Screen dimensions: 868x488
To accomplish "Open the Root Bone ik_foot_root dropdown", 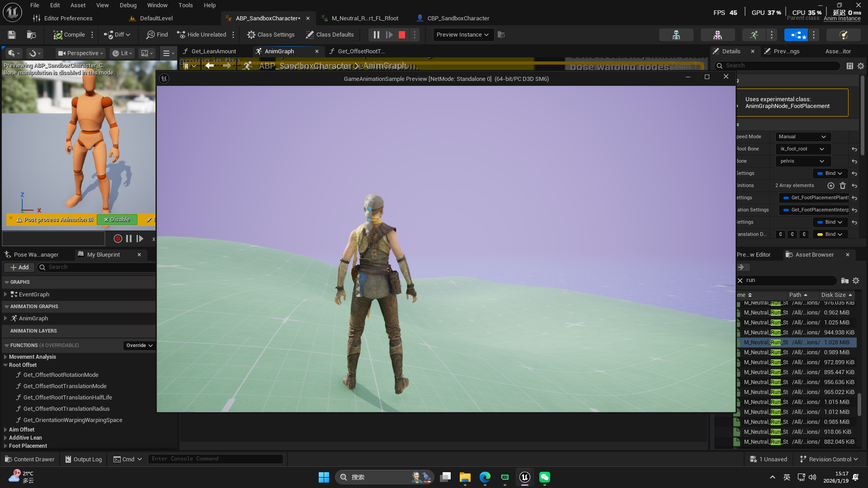I will (x=802, y=149).
